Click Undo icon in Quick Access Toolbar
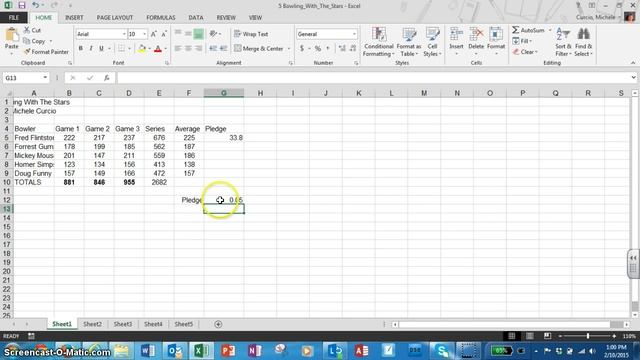Image resolution: width=640 pixels, height=360 pixels. coord(36,6)
